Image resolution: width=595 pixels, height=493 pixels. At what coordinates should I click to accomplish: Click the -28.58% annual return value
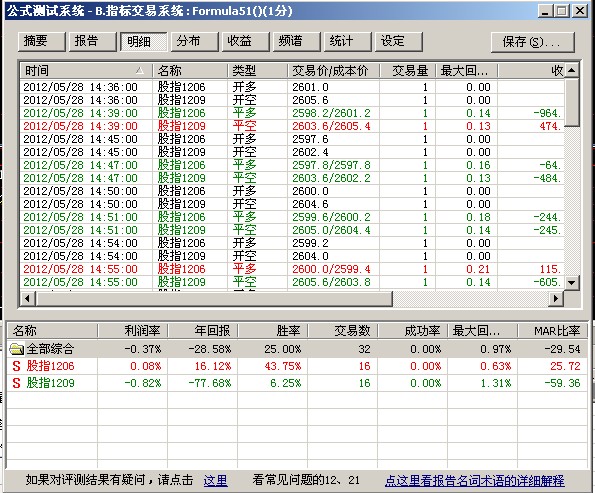click(209, 349)
